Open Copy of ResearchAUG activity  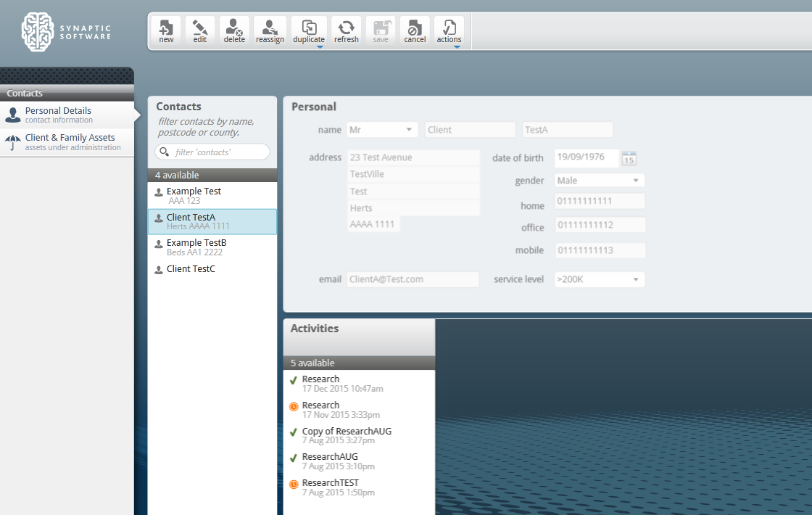coord(360,435)
